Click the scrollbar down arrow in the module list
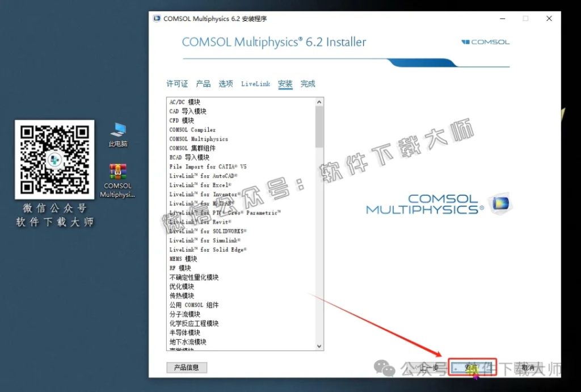Screen dimensions: 581x392 click(319, 347)
